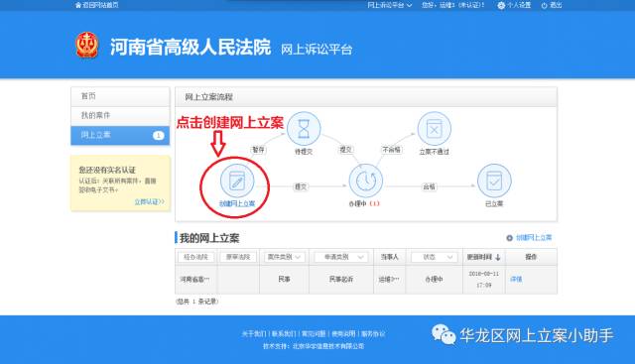Click the court emblem logo

(87, 45)
